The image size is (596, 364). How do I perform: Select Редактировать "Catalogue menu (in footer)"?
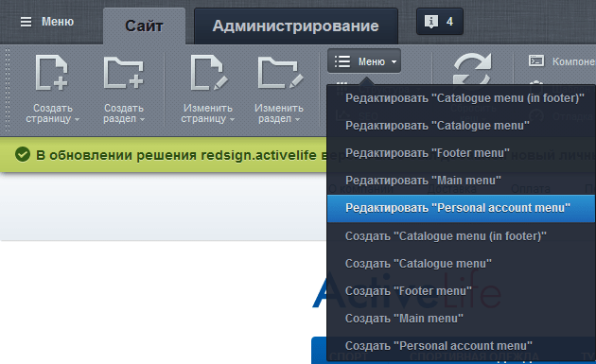pos(462,98)
